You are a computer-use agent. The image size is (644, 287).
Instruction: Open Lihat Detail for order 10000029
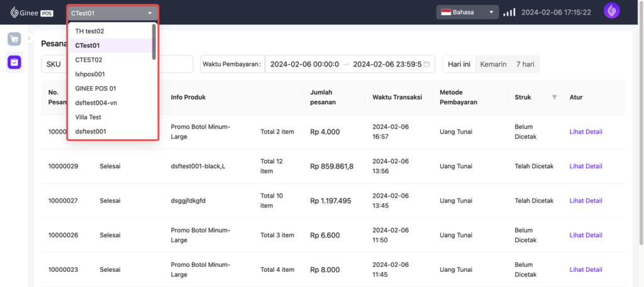point(586,166)
